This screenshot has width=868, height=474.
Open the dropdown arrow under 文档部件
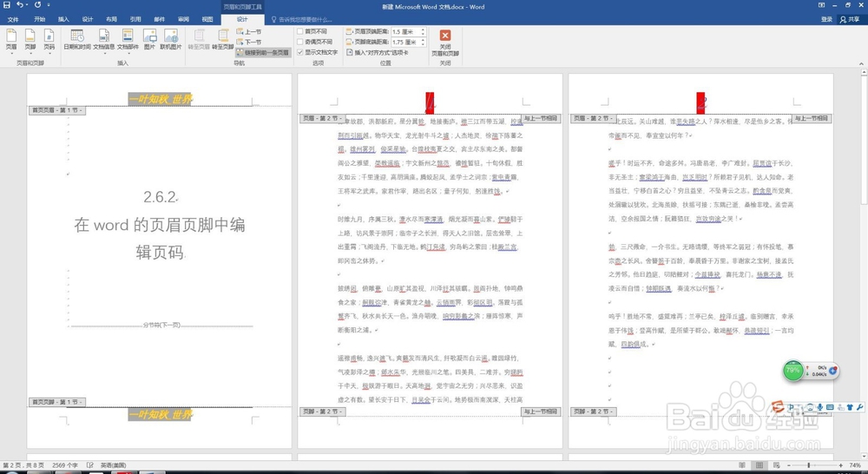[x=128, y=53]
